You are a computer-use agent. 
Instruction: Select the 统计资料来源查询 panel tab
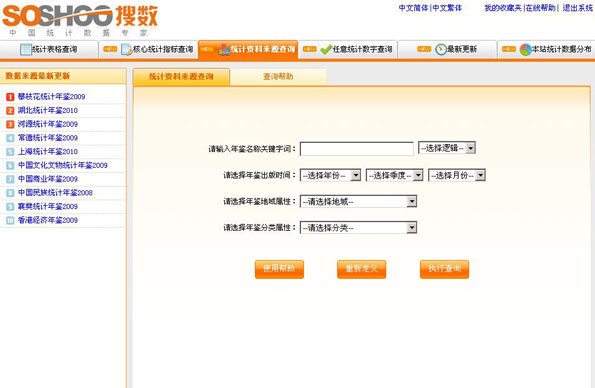(181, 77)
